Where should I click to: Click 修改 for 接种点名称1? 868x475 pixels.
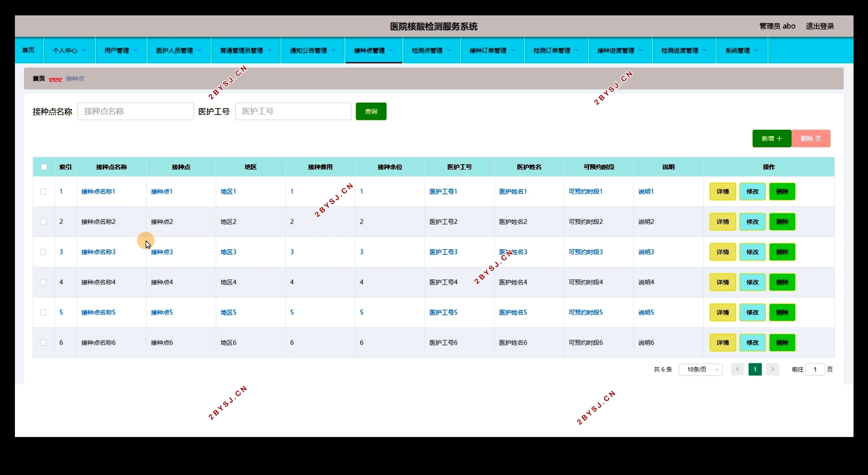(x=752, y=191)
